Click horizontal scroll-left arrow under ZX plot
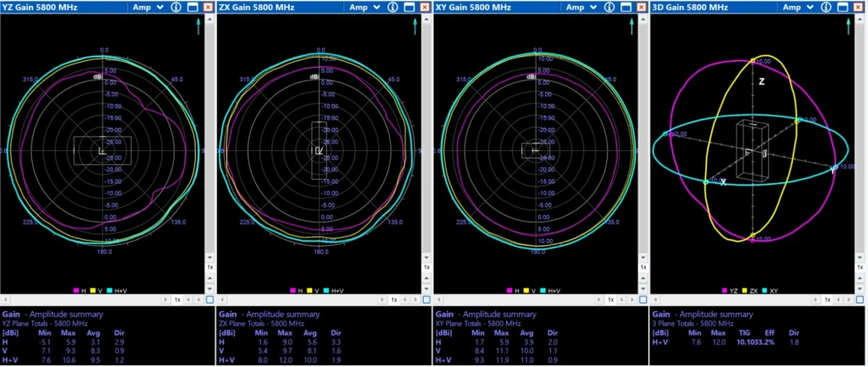The height and width of the screenshot is (367, 868). point(222,299)
